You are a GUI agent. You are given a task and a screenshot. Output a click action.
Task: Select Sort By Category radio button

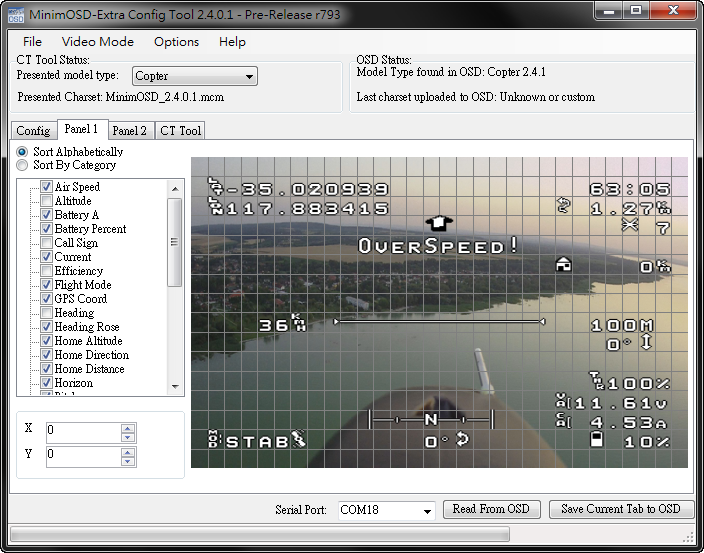click(x=22, y=165)
